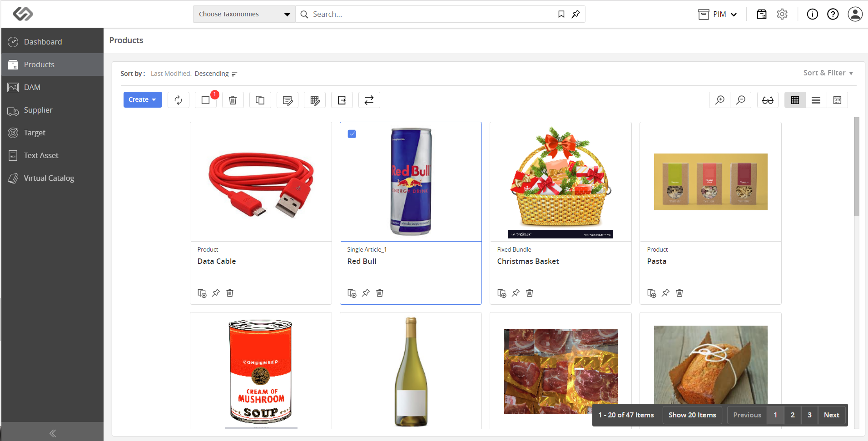The height and width of the screenshot is (441, 868).
Task: Click inside the Search field
Action: (x=432, y=14)
